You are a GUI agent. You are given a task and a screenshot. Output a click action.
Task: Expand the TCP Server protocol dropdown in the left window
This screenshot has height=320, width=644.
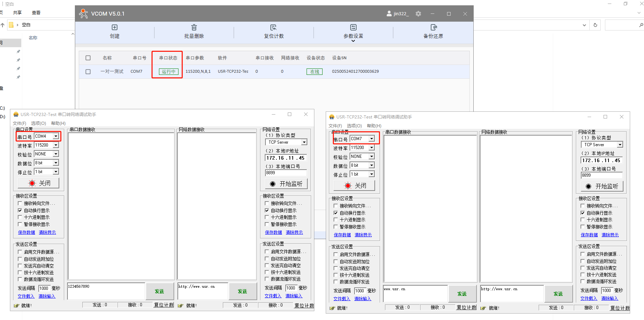coord(304,142)
